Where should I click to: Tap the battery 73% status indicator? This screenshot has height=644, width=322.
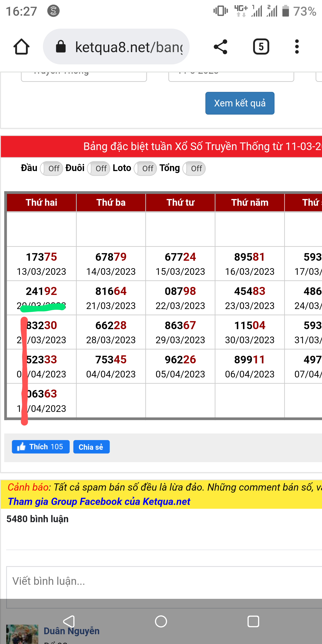[x=299, y=11]
